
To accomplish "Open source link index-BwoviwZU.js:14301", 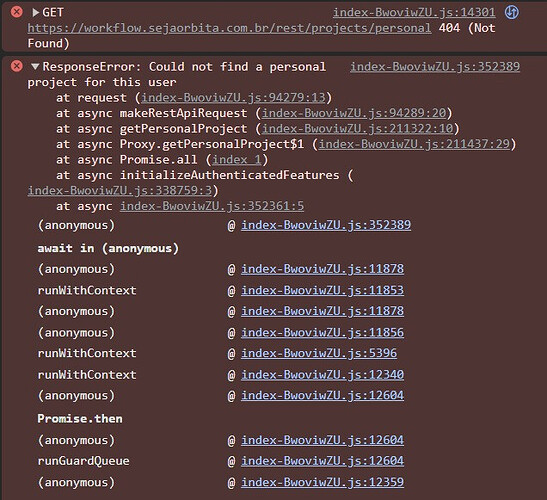I will click(414, 12).
